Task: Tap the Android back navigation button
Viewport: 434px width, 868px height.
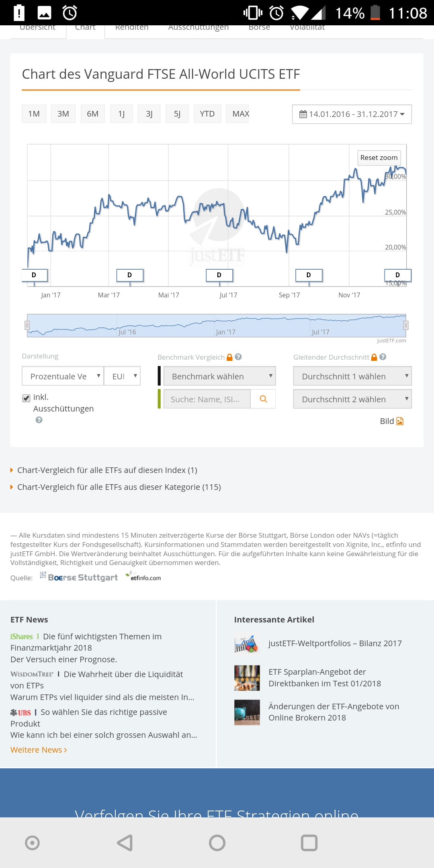Action: [125, 843]
